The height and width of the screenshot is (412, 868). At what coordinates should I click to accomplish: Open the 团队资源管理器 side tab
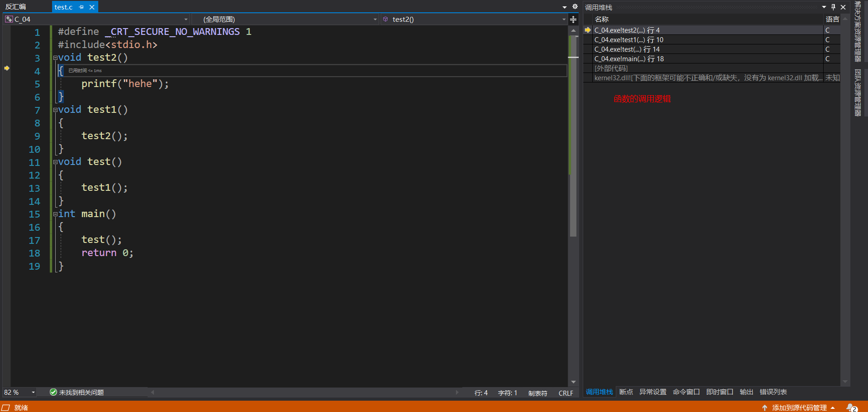[858, 93]
